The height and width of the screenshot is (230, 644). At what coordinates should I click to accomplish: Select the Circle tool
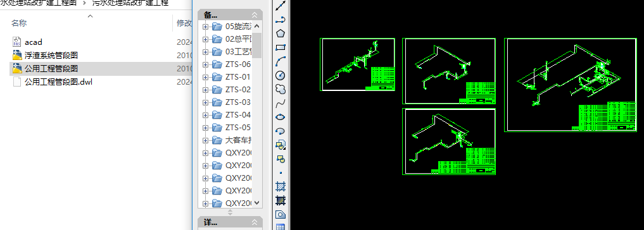click(281, 75)
